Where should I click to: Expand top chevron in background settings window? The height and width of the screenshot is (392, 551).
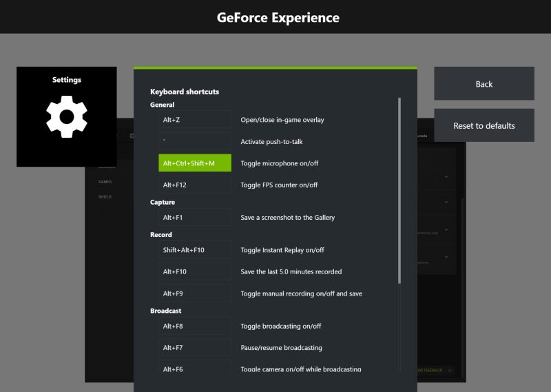click(x=446, y=177)
